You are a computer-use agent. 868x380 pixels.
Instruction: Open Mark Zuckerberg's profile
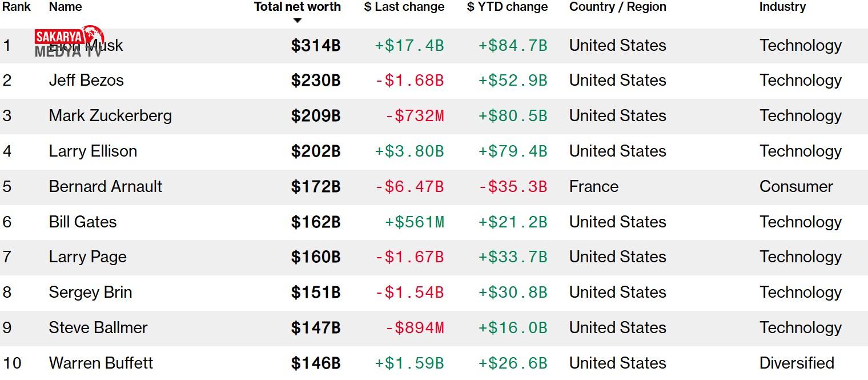110,115
